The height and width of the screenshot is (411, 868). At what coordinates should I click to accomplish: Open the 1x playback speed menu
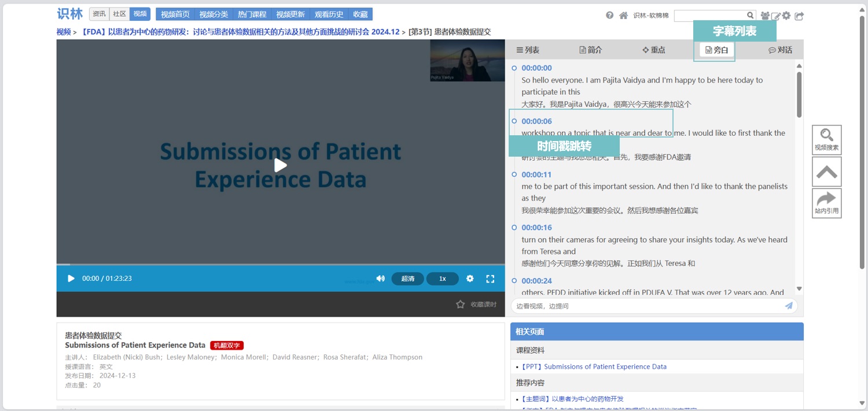tap(442, 279)
